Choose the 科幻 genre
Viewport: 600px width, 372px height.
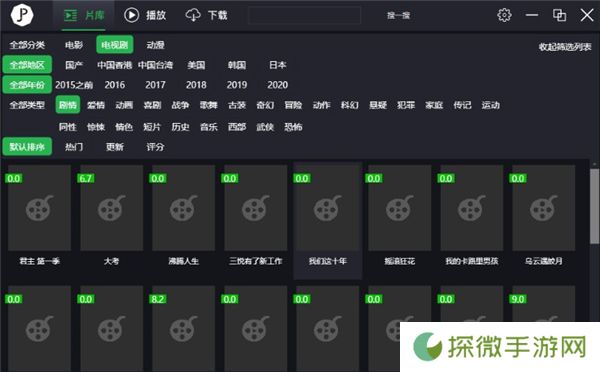click(350, 104)
